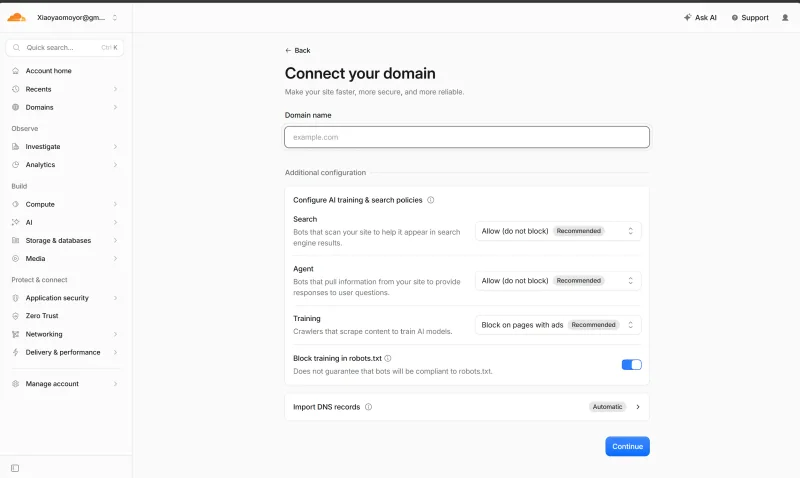Open the Search policy dropdown
This screenshot has height=478, width=800.
pos(558,231)
